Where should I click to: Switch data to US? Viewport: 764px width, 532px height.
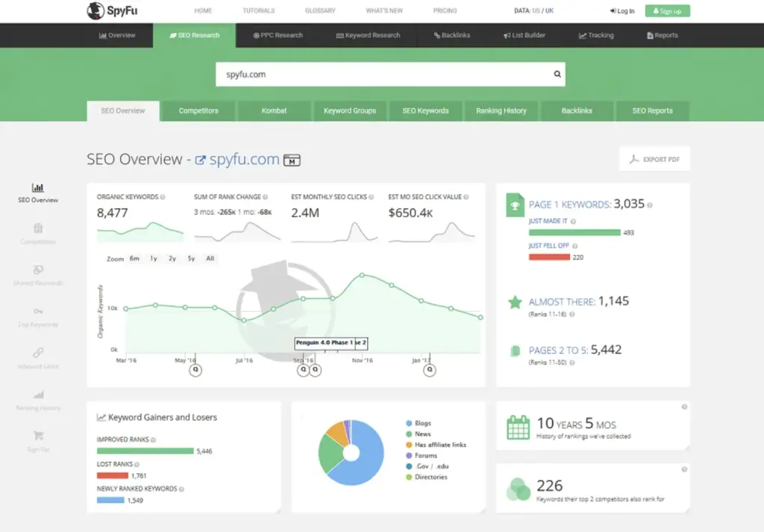click(x=536, y=10)
